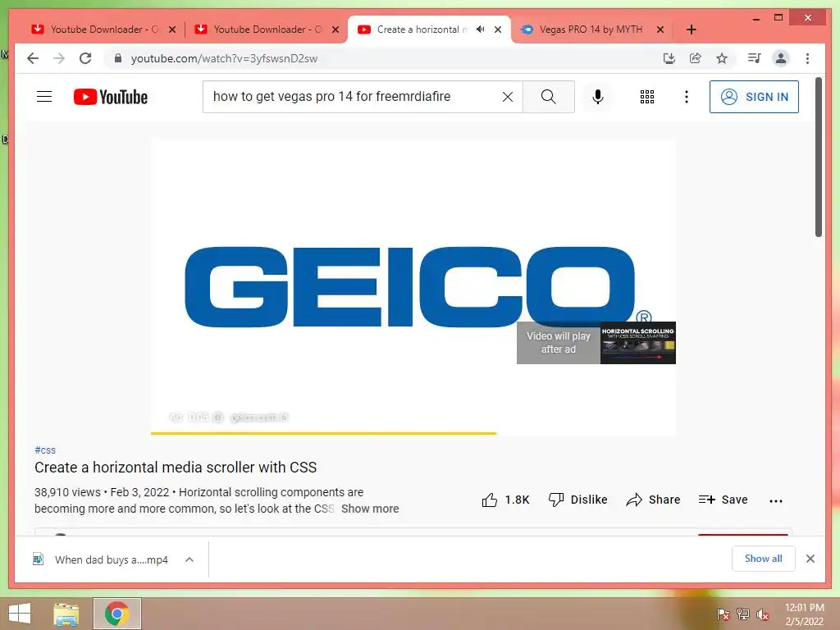Open the ad info circle icon
The image size is (840, 630).
pyautogui.click(x=217, y=418)
